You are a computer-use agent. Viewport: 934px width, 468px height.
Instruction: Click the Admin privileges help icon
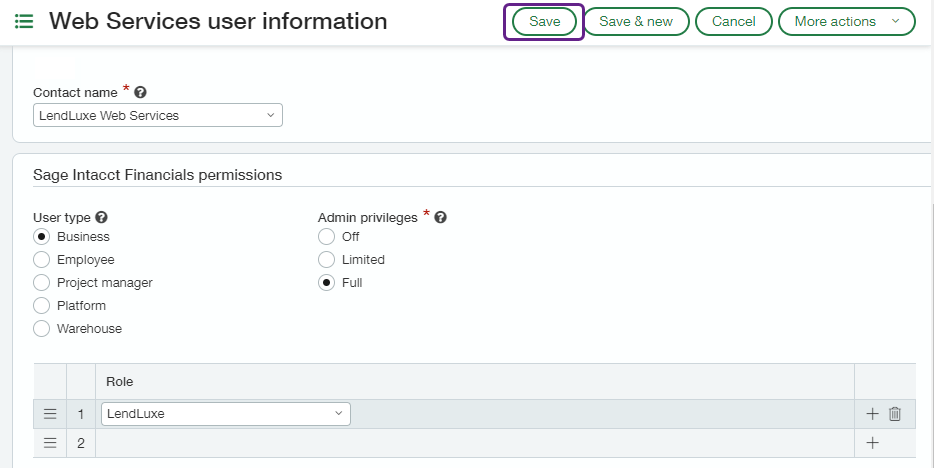[x=441, y=217]
